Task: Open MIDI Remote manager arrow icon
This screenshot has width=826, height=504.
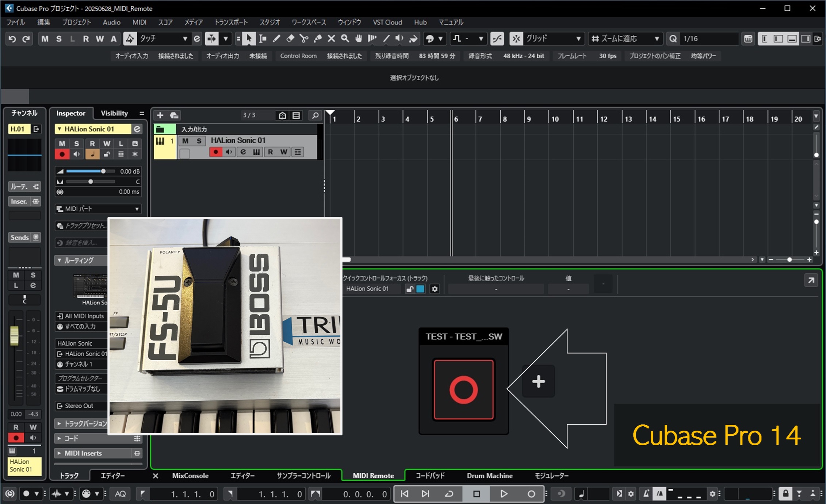Action: point(811,280)
